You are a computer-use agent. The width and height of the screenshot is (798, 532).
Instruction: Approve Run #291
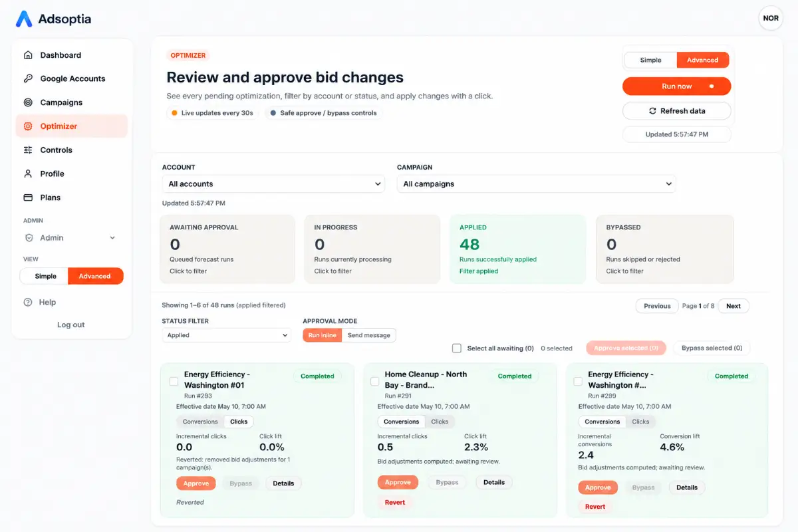click(398, 483)
